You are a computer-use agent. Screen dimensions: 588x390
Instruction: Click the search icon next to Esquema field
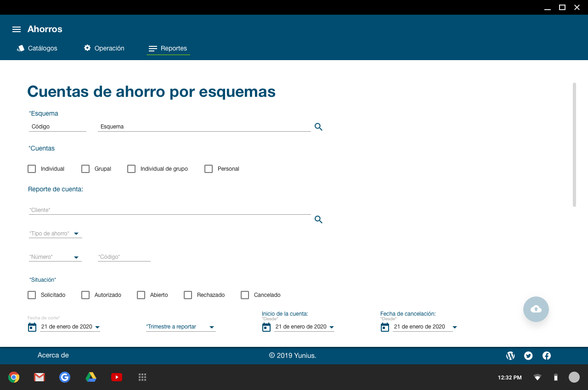pyautogui.click(x=318, y=127)
